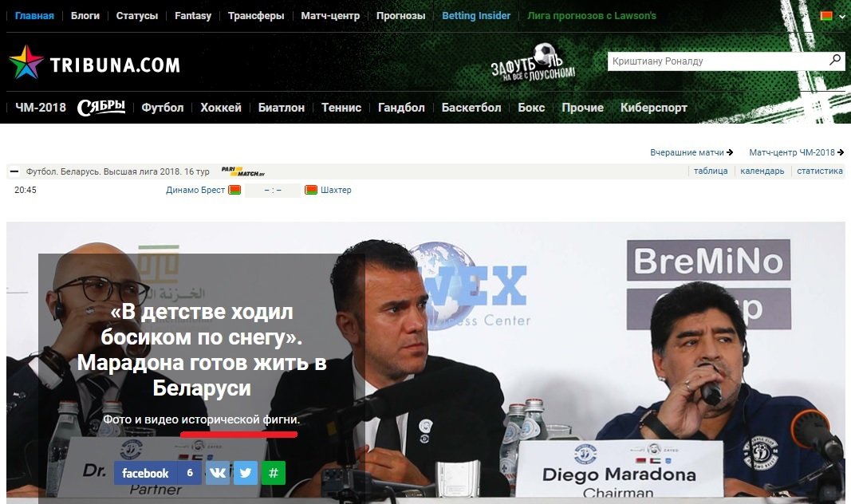The image size is (851, 504).
Task: Open the Сябры section logo
Action: point(101,108)
